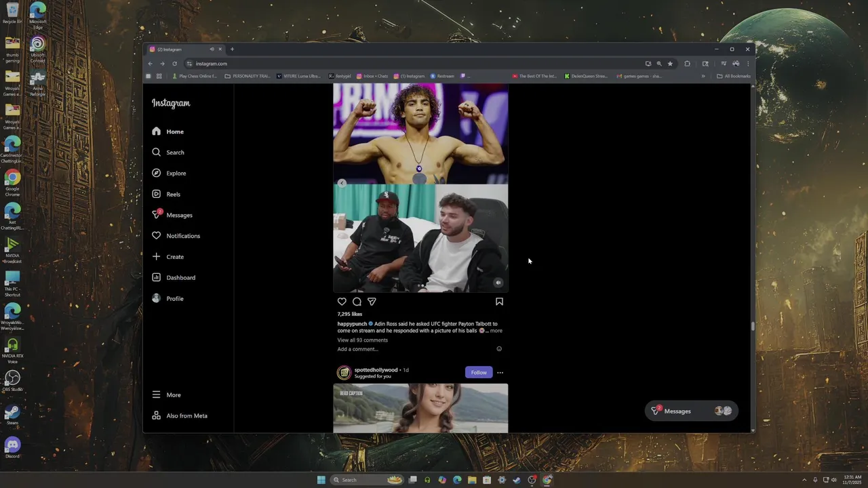
Task: Open Profile in the sidebar
Action: tap(168, 299)
